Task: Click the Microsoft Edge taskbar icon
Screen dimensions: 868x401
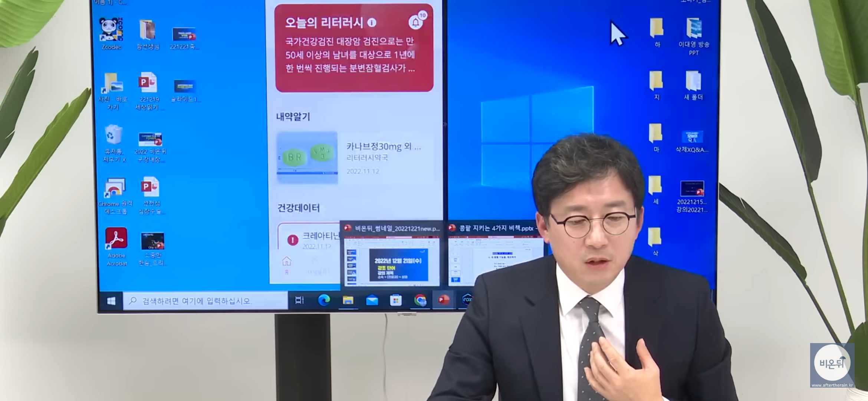Action: [x=324, y=300]
